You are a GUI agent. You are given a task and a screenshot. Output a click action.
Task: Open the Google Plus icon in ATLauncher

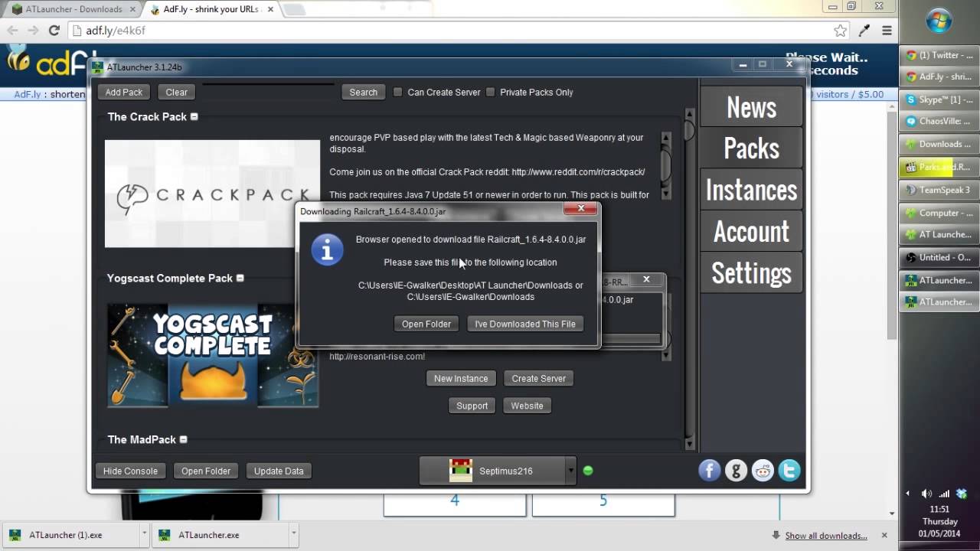[736, 471]
